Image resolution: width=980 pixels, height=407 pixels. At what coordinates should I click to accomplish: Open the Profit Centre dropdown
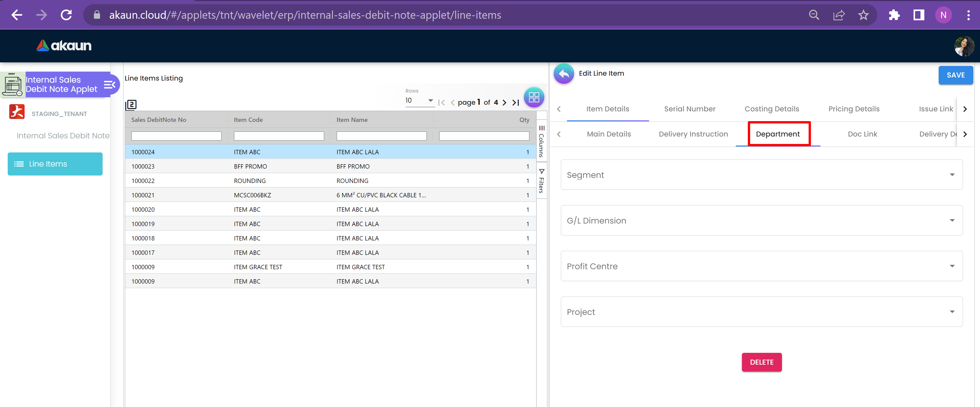[761, 266]
